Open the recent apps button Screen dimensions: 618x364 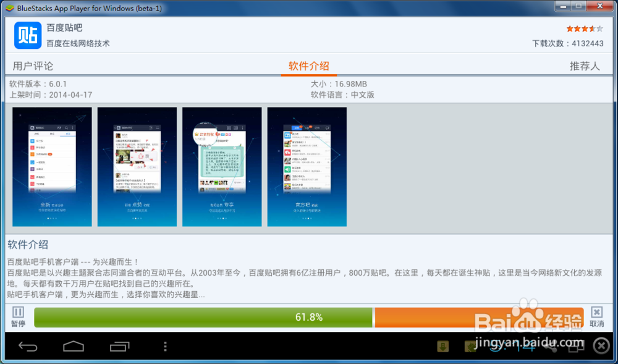coord(120,347)
